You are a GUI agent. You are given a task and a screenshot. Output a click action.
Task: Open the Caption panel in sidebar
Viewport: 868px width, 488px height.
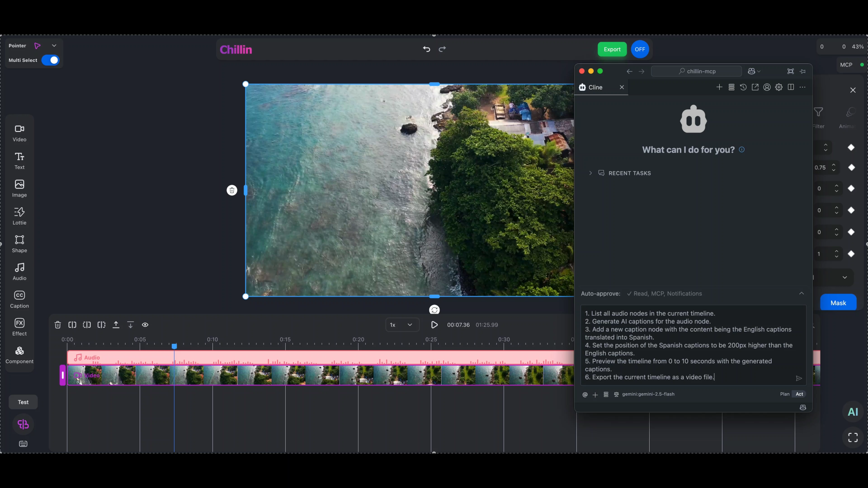click(x=19, y=300)
